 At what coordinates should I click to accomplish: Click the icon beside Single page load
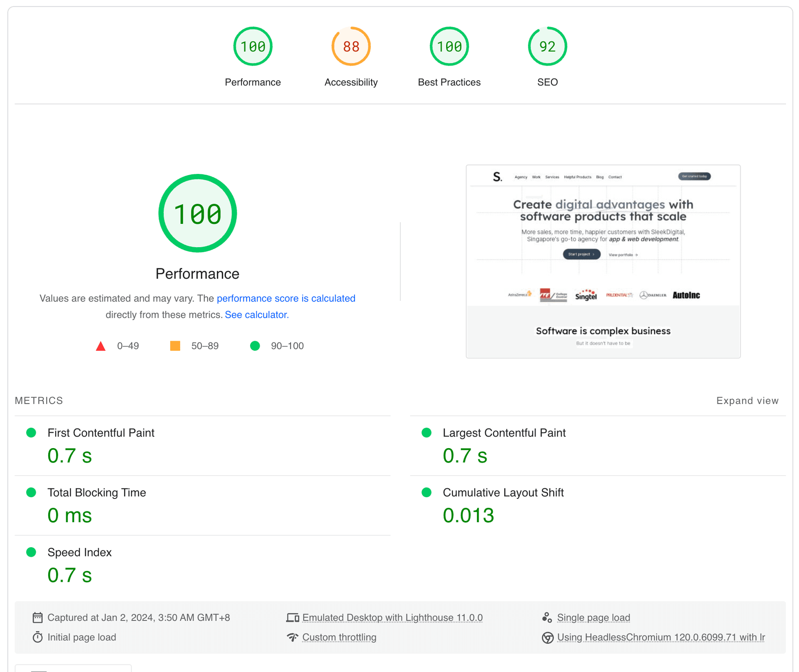[547, 617]
